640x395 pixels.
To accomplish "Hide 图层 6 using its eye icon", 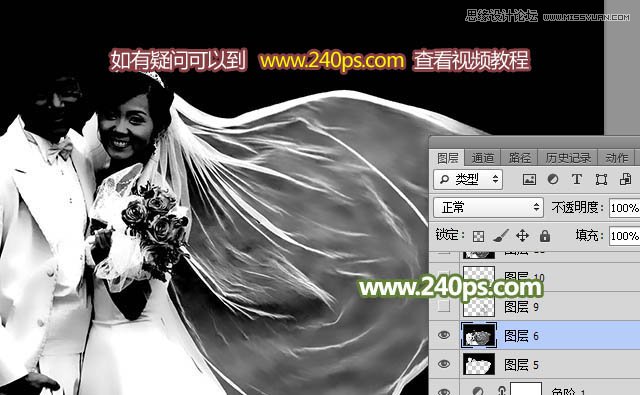I will [x=444, y=335].
